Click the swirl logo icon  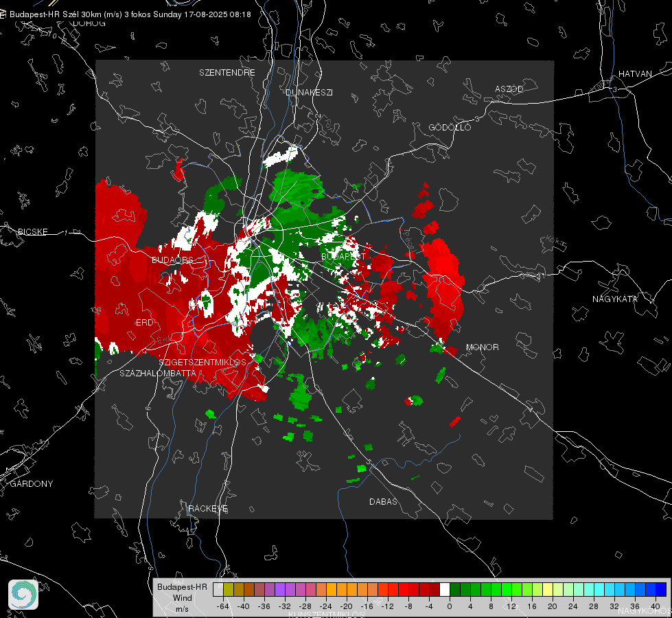click(x=23, y=595)
